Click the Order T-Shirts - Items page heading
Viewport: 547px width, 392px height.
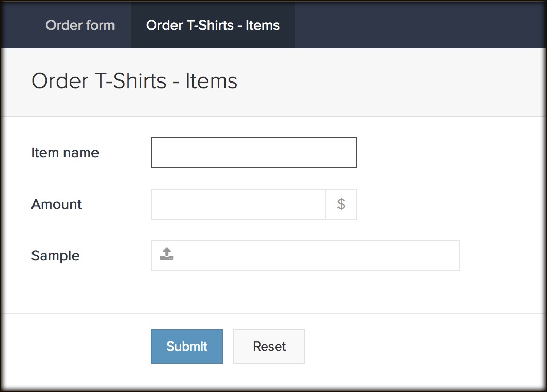[134, 81]
